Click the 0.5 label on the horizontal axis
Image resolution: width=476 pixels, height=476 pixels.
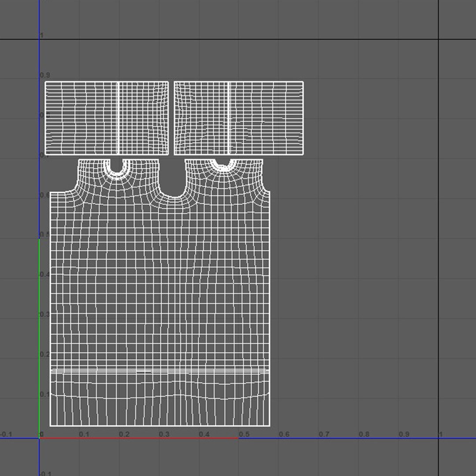[x=244, y=434]
